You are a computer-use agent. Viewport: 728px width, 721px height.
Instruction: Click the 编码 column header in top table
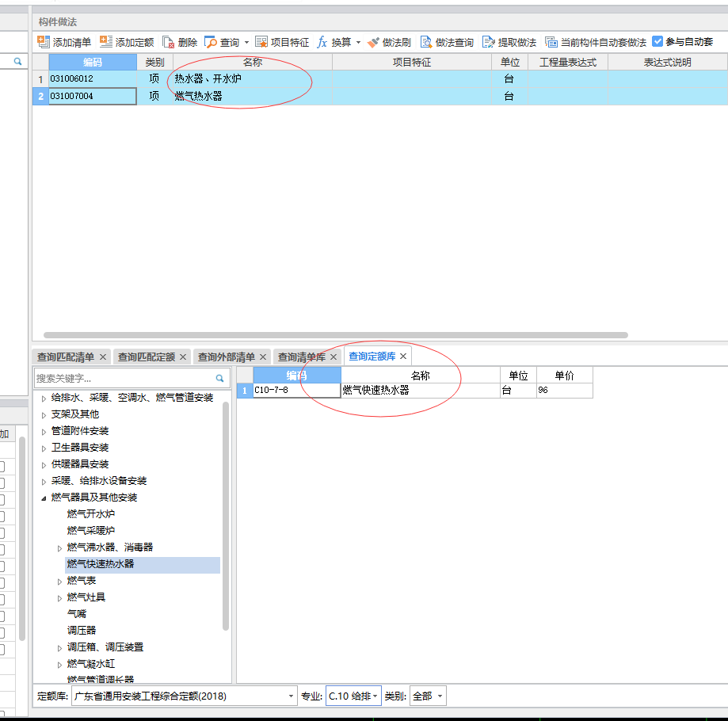click(93, 63)
